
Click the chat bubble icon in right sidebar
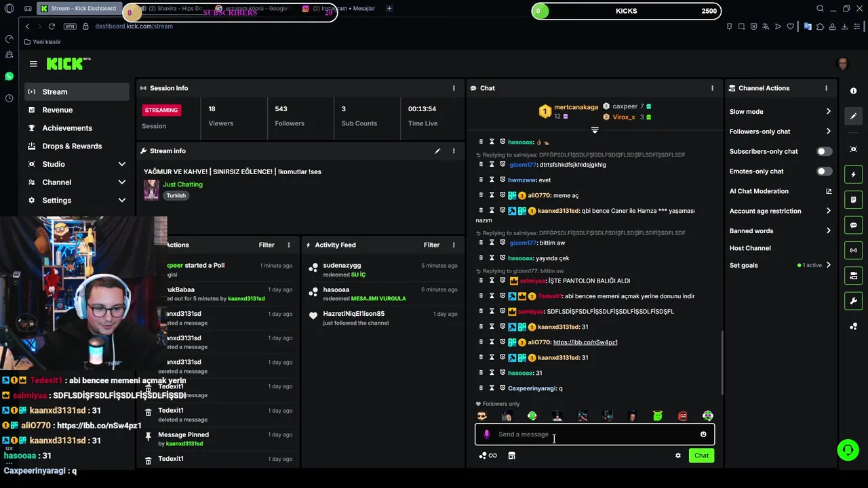[853, 225]
